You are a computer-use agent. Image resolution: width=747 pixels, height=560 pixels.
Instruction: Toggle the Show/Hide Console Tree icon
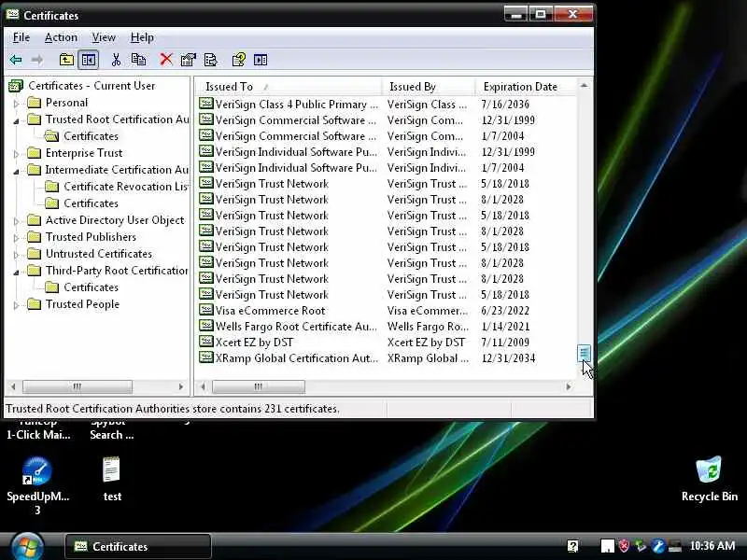[89, 60]
